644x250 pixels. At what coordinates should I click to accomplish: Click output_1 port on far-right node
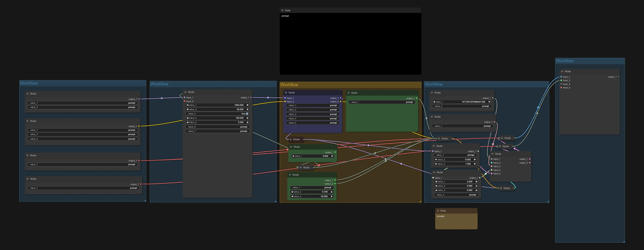618,77
